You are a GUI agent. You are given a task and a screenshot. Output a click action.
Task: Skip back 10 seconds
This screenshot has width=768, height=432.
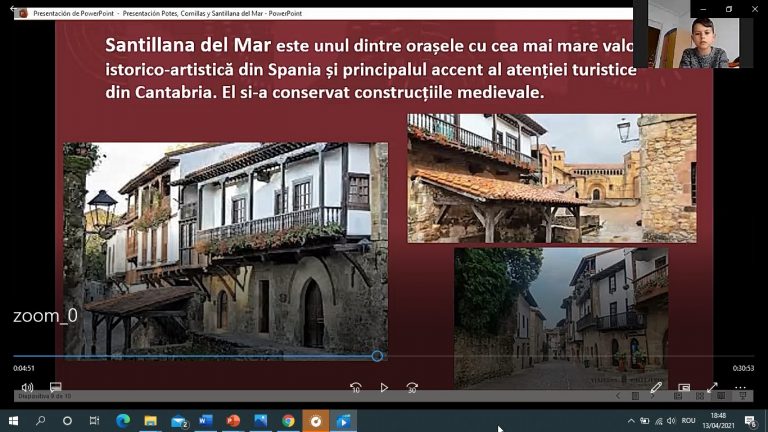(x=356, y=387)
